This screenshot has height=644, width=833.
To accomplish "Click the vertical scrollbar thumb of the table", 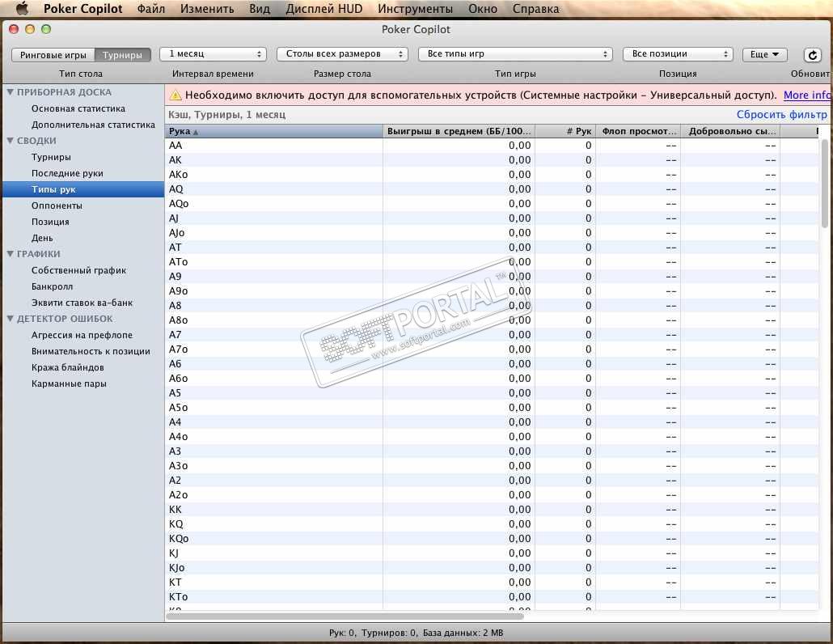I will 824,184.
